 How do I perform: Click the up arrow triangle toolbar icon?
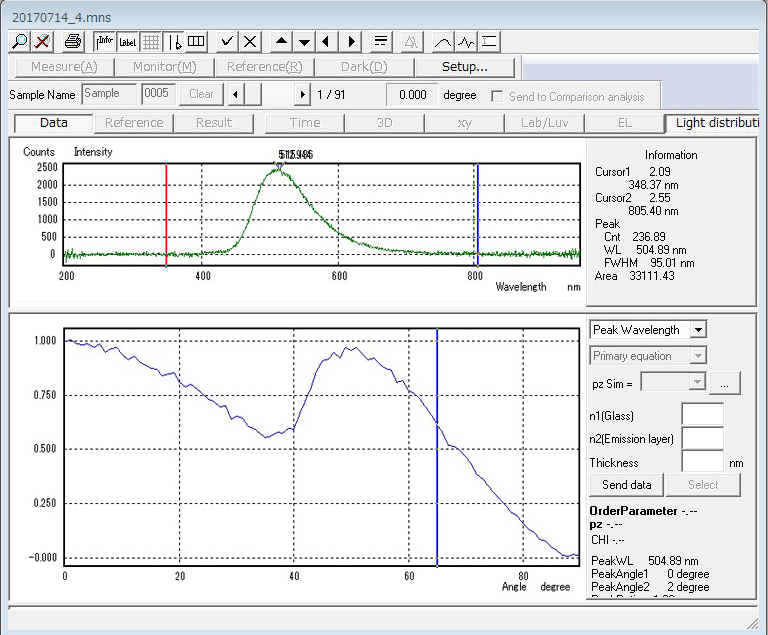(281, 41)
